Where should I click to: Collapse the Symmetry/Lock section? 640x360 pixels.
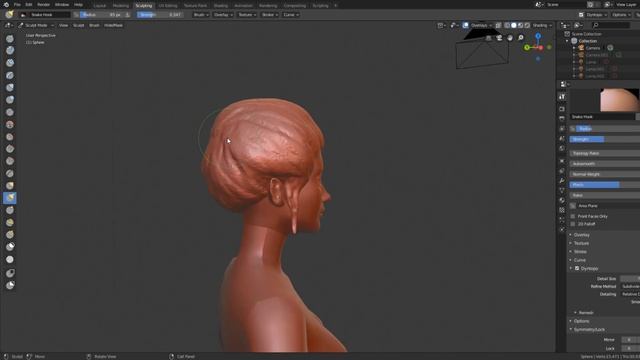pyautogui.click(x=589, y=330)
